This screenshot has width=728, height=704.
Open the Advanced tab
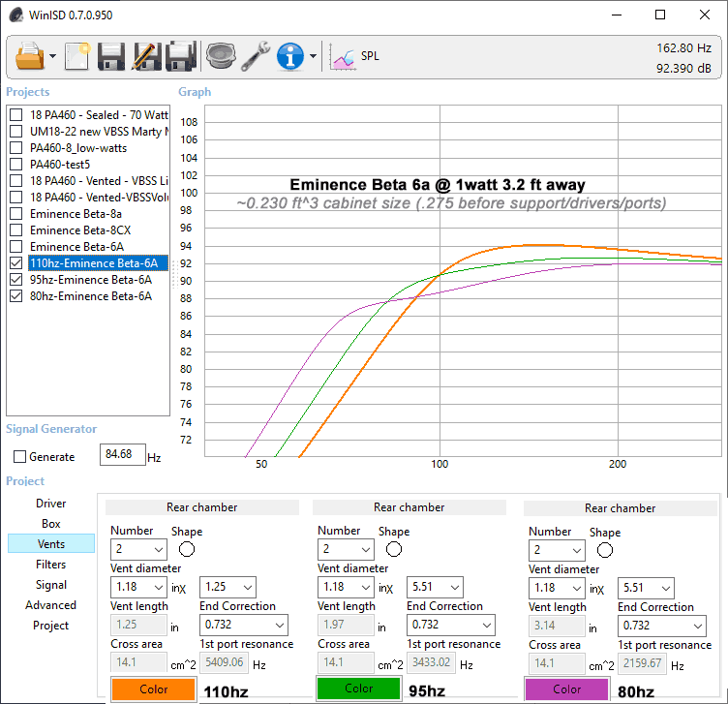[x=51, y=605]
